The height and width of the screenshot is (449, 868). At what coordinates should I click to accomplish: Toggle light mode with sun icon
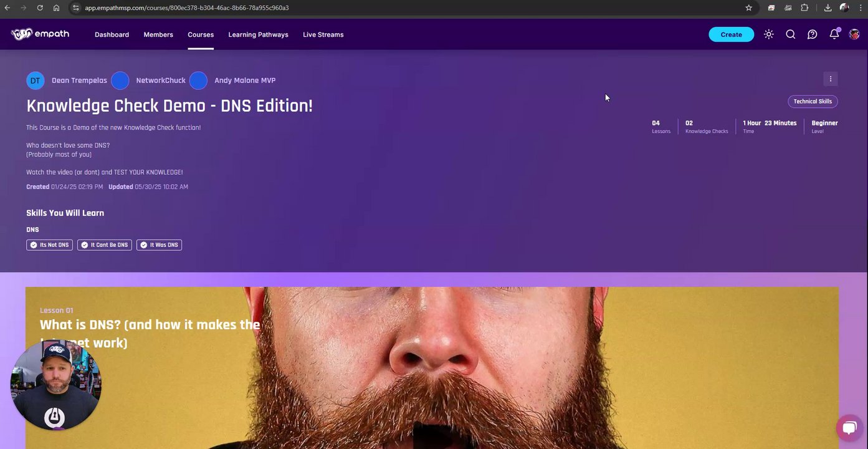tap(768, 34)
